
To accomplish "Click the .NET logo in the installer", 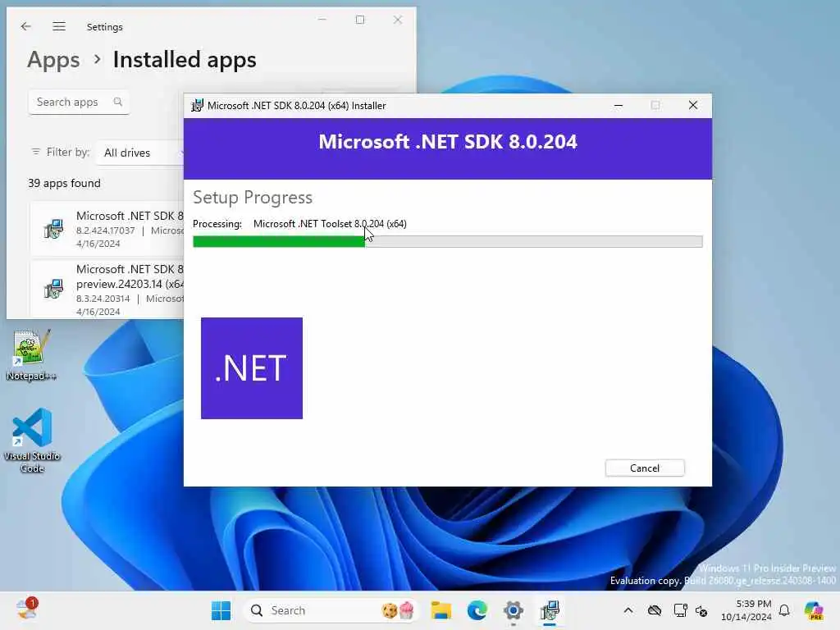I will tap(252, 368).
